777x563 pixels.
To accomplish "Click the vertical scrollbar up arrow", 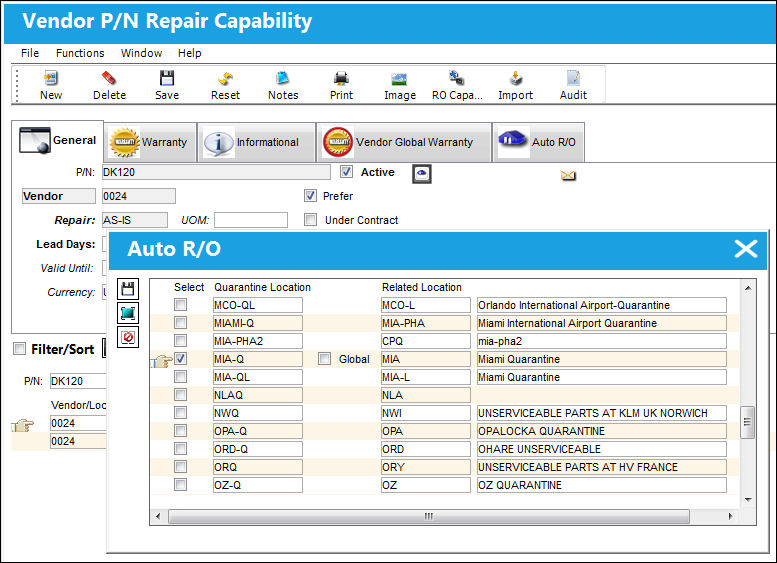I will point(748,288).
